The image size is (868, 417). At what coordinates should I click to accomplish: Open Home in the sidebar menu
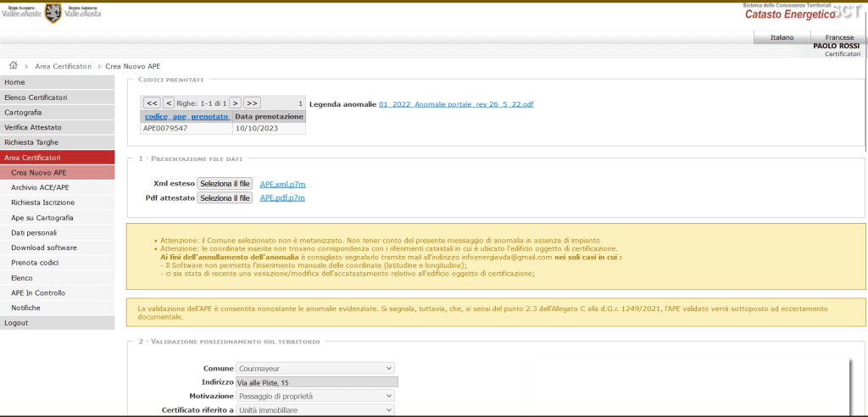pyautogui.click(x=58, y=82)
